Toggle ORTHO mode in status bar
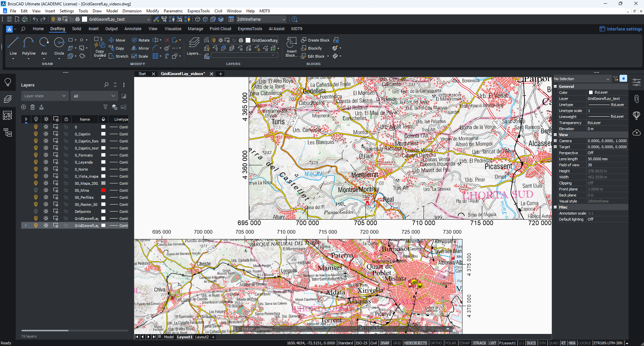644x346 pixels. click(436, 343)
